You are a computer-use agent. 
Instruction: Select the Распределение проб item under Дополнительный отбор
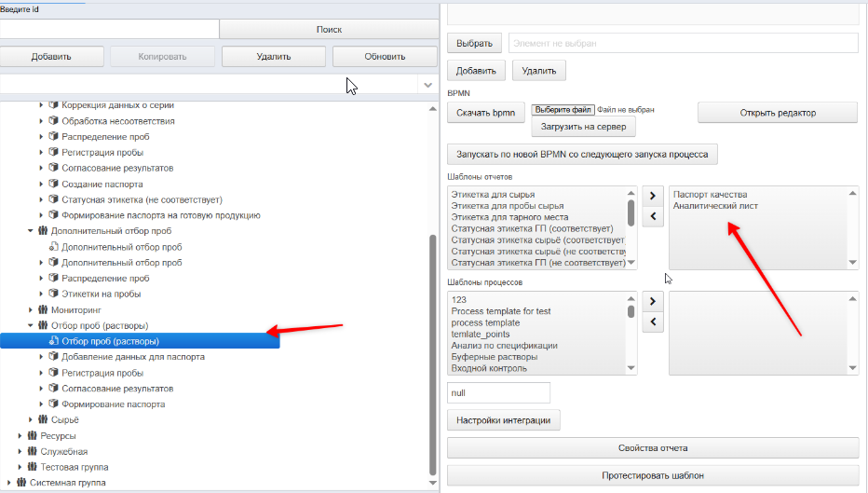pyautogui.click(x=105, y=278)
